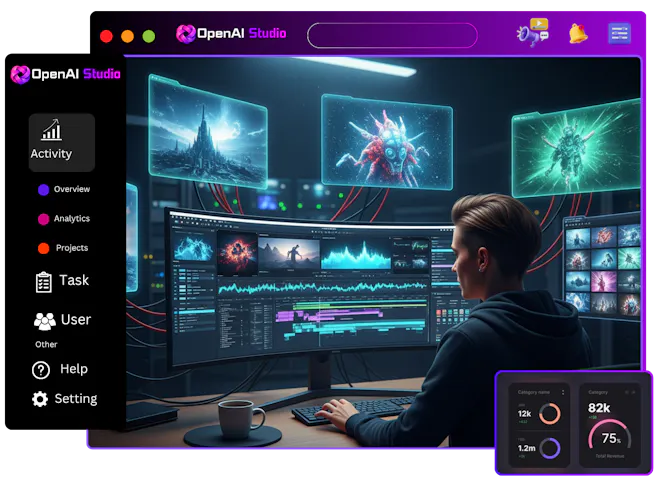The width and height of the screenshot is (657, 478).
Task: Click the 12k donut chart
Action: [549, 414]
